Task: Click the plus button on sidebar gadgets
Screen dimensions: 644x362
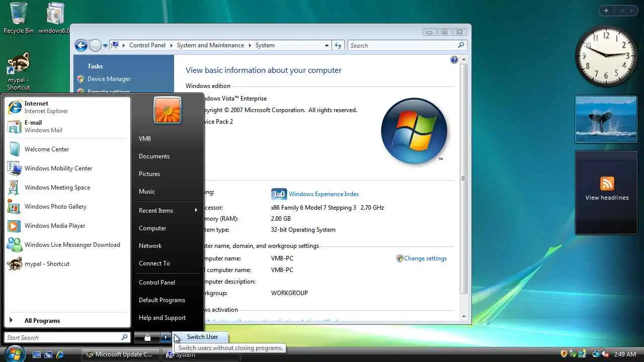Action: [x=606, y=11]
